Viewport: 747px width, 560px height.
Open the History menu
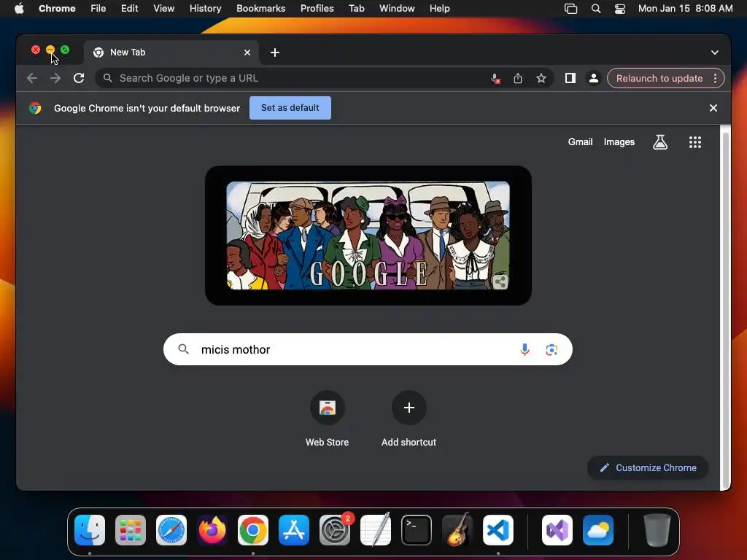click(205, 9)
